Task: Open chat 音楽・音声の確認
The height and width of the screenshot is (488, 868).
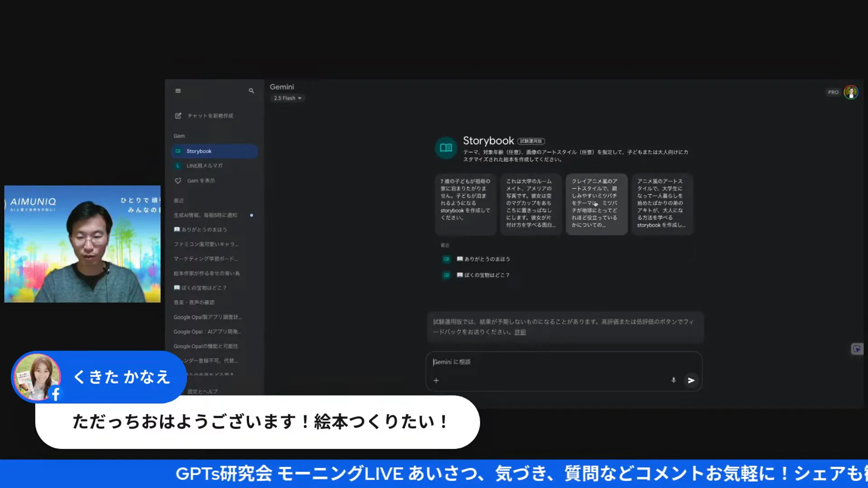Action: (x=194, y=302)
